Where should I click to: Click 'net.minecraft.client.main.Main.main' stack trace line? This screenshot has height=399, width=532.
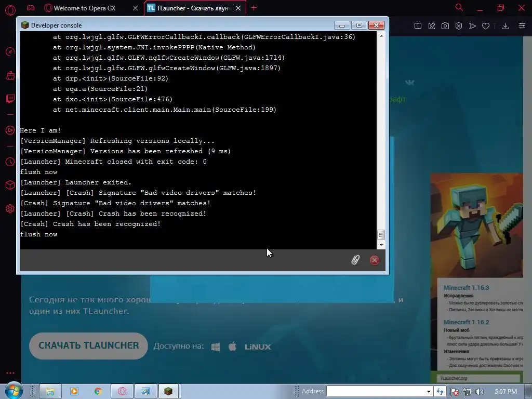[165, 110]
